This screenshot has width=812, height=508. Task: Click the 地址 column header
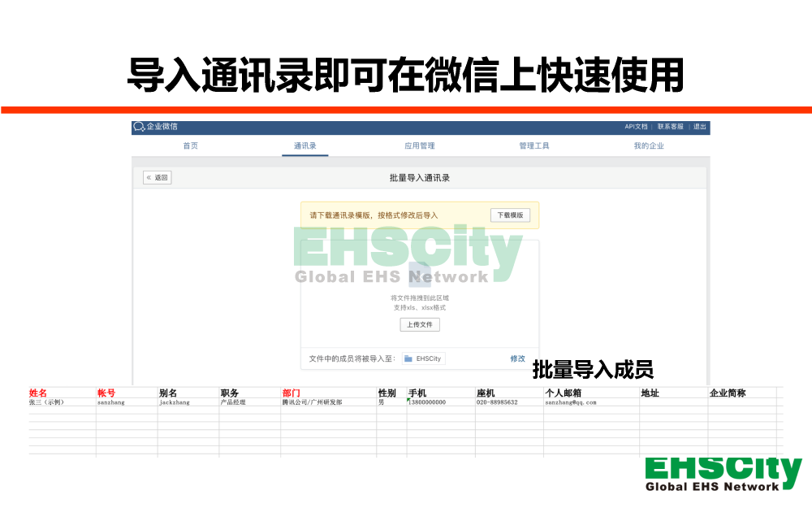pyautogui.click(x=650, y=393)
